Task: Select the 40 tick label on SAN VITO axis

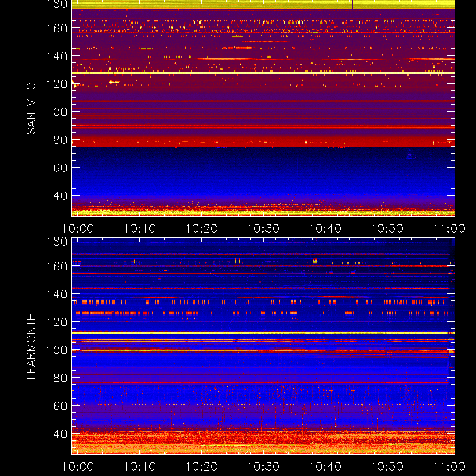Action: 60,196
